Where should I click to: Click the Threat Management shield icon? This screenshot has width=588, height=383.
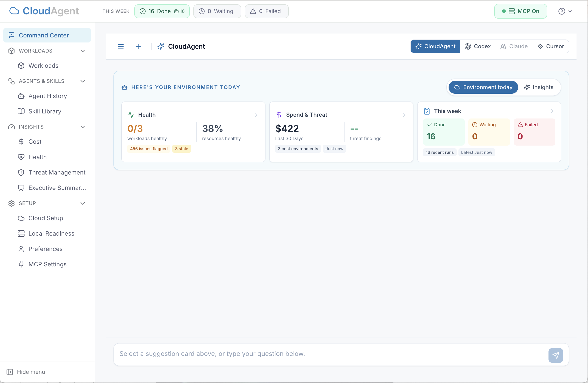pyautogui.click(x=21, y=172)
